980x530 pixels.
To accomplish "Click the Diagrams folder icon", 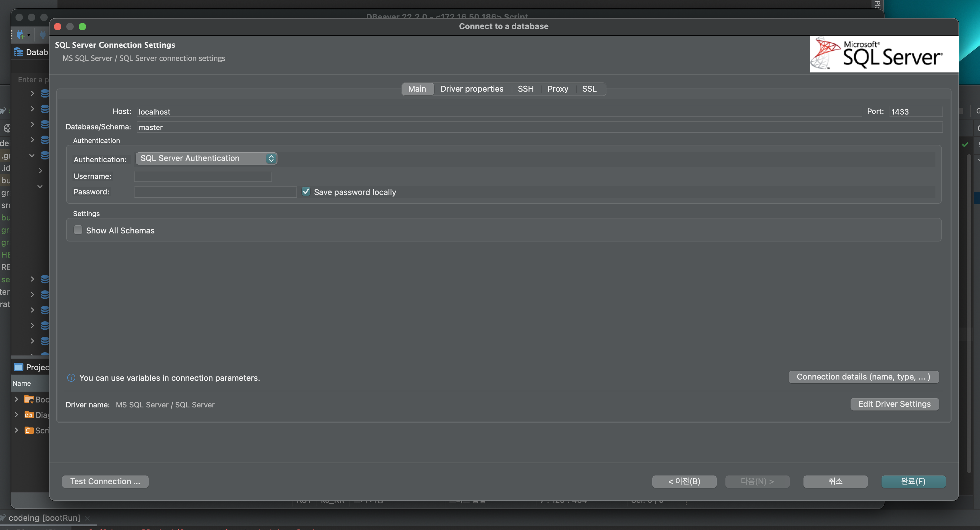I will tap(29, 415).
